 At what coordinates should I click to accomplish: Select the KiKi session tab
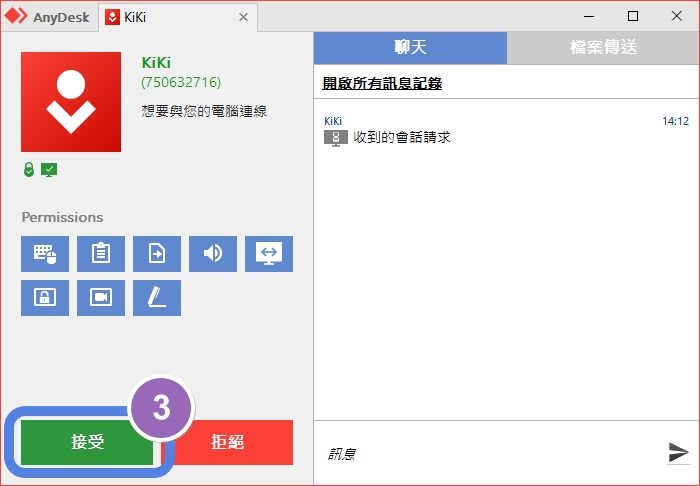point(177,17)
